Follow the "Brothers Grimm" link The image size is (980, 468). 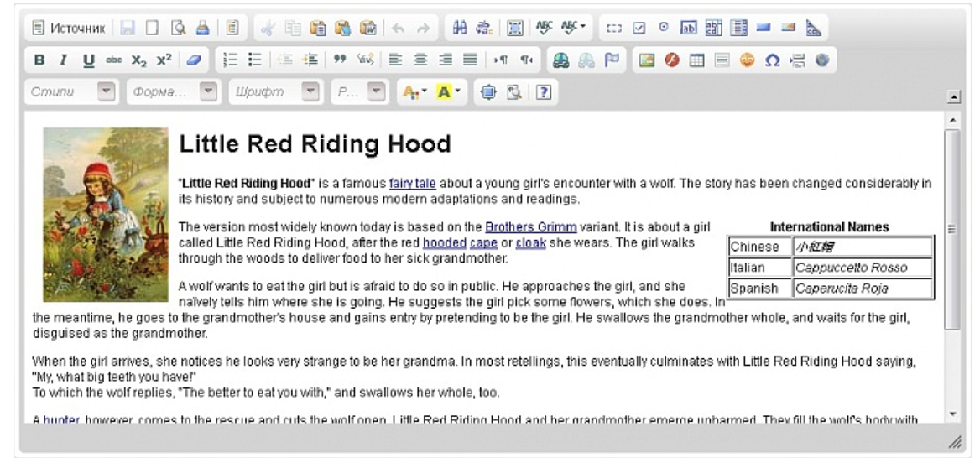pos(530,226)
